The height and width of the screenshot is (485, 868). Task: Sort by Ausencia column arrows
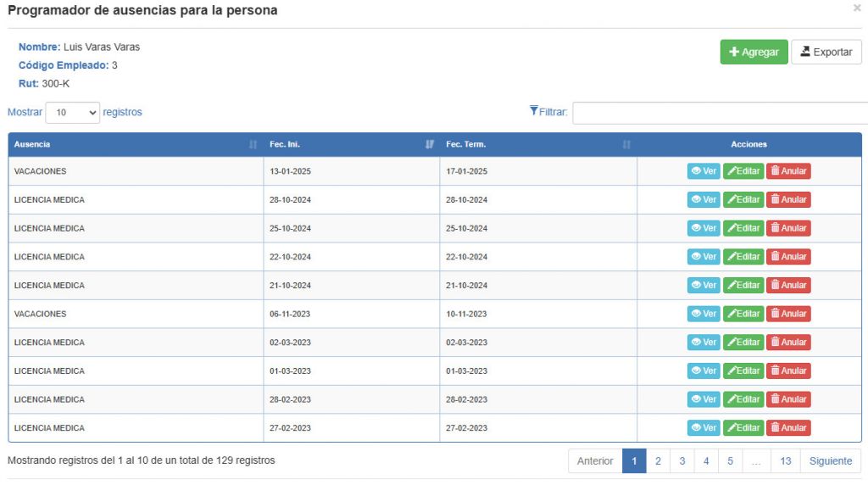253,144
